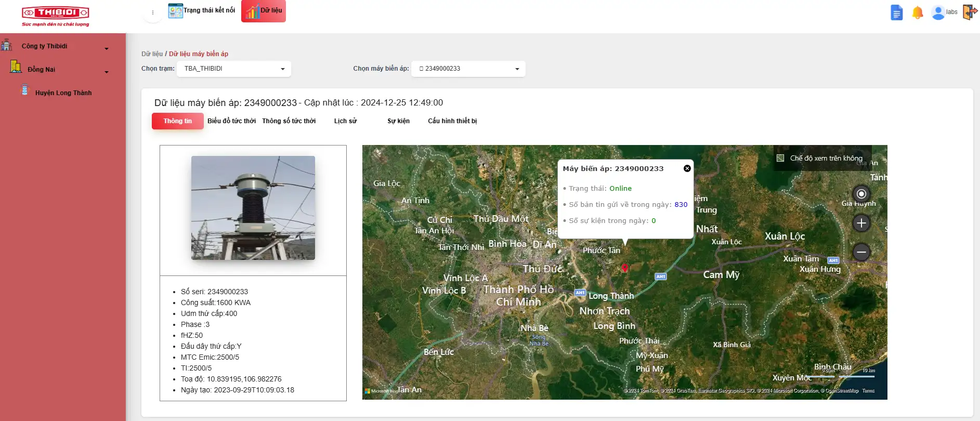Open the Trạng thái kết nối page

[202, 10]
